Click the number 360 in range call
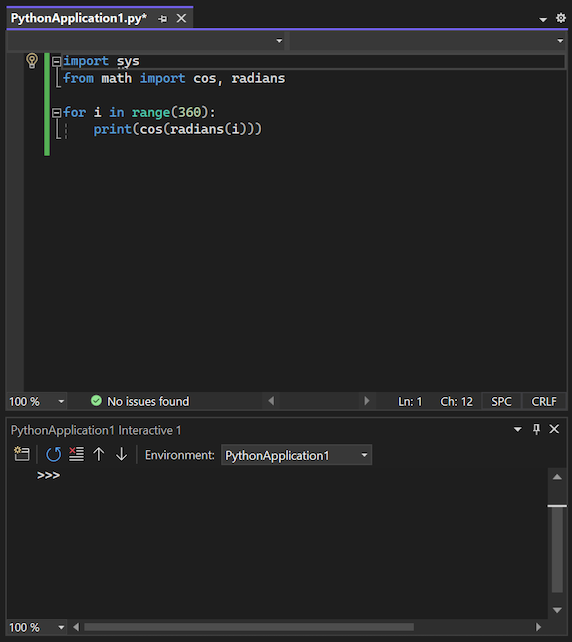Screen dimensions: 572x642 190,113
